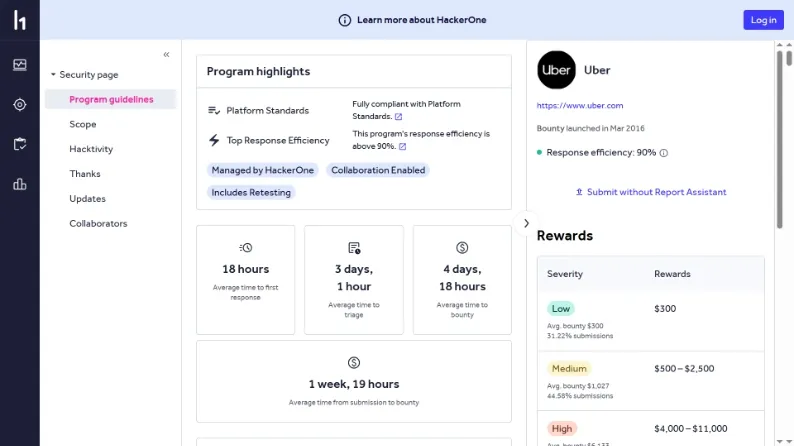Select Program guidelines in the sidebar
Screen dimensions: 794x446
tap(111, 99)
